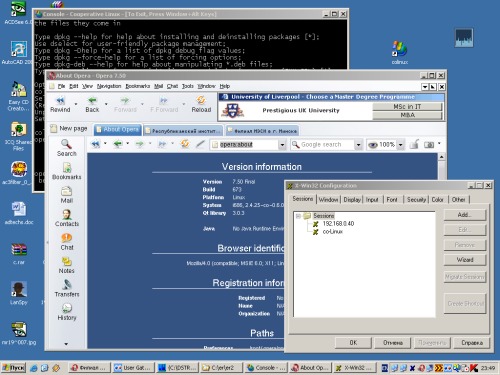The width and height of the screenshot is (500, 375).
Task: Open the zoom 100% dropdown
Action: (401, 144)
